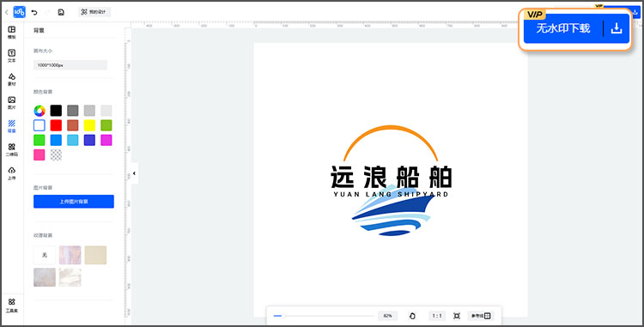This screenshot has width=644, height=327.
Task: Choose the red background swatch
Action: [x=57, y=125]
